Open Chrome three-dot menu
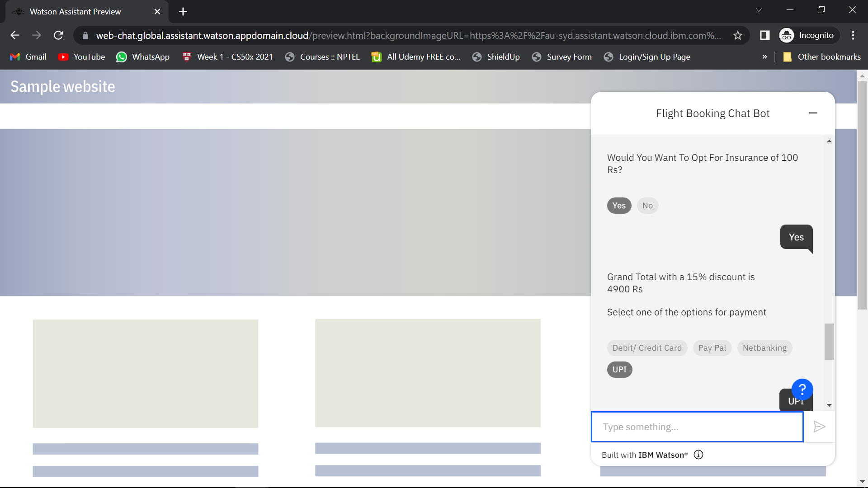868x488 pixels. pyautogui.click(x=853, y=35)
